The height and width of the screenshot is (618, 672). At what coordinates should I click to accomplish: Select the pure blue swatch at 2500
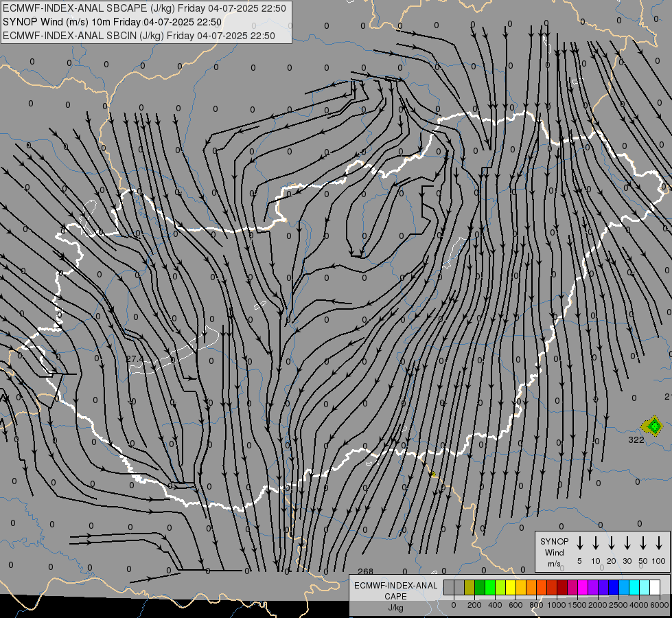click(x=614, y=588)
